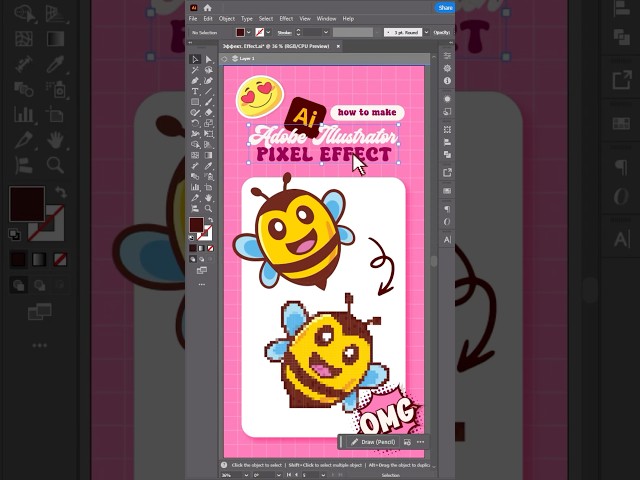
Task: Expand the Edit Toolbar ellipsis
Action: point(202,284)
